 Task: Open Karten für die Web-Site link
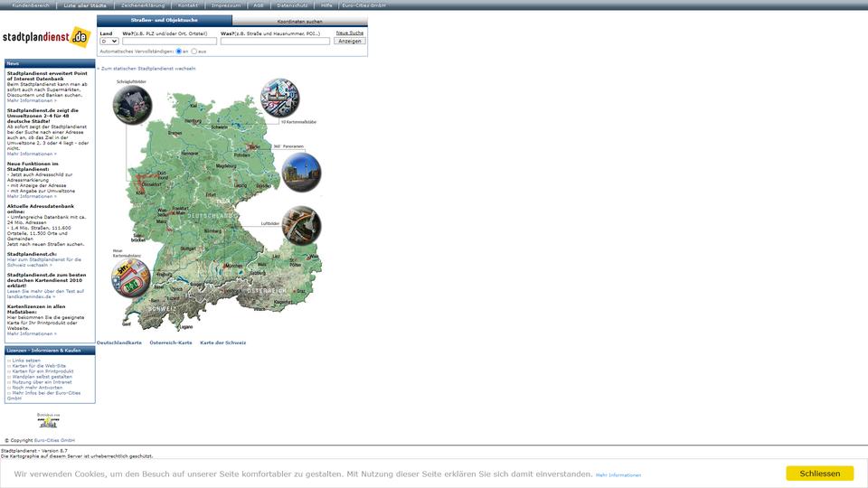click(x=39, y=366)
